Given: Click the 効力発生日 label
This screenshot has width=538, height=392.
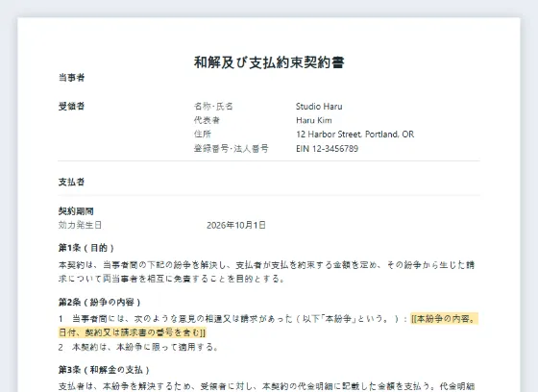Looking at the screenshot, I should (x=80, y=225).
